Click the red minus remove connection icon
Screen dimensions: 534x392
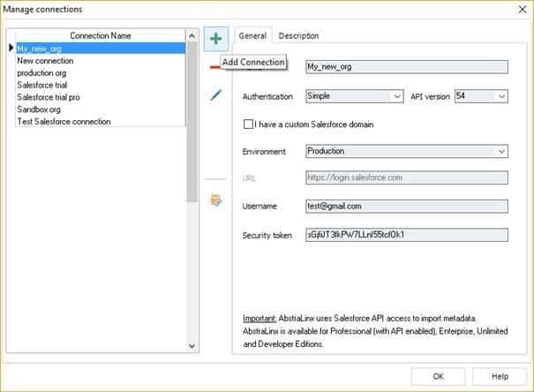coord(214,66)
